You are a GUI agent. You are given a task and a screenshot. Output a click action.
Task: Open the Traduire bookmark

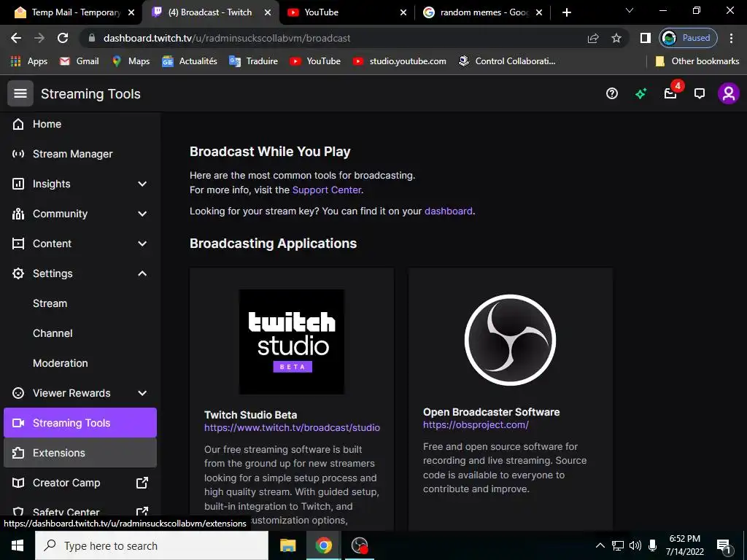(x=253, y=61)
